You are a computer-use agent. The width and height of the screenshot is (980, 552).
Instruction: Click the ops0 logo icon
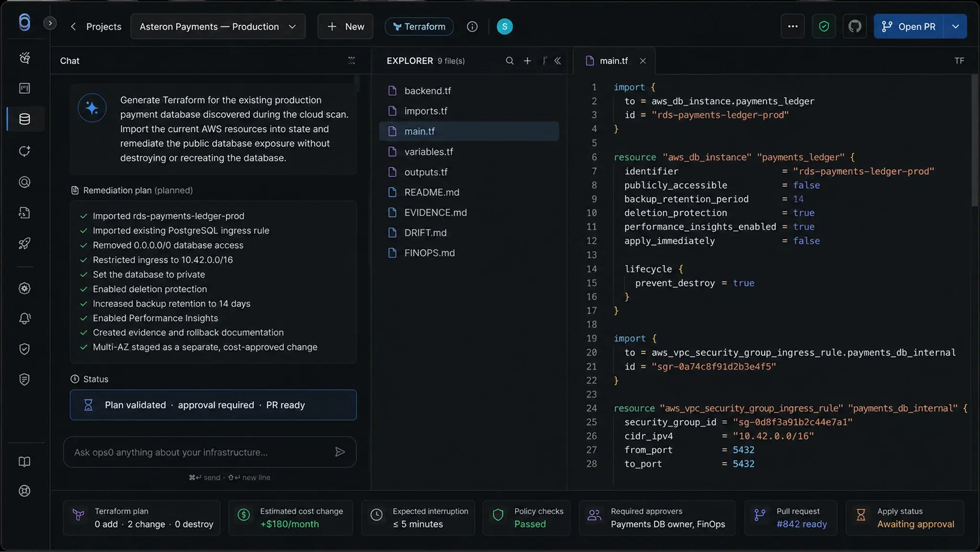tap(24, 23)
